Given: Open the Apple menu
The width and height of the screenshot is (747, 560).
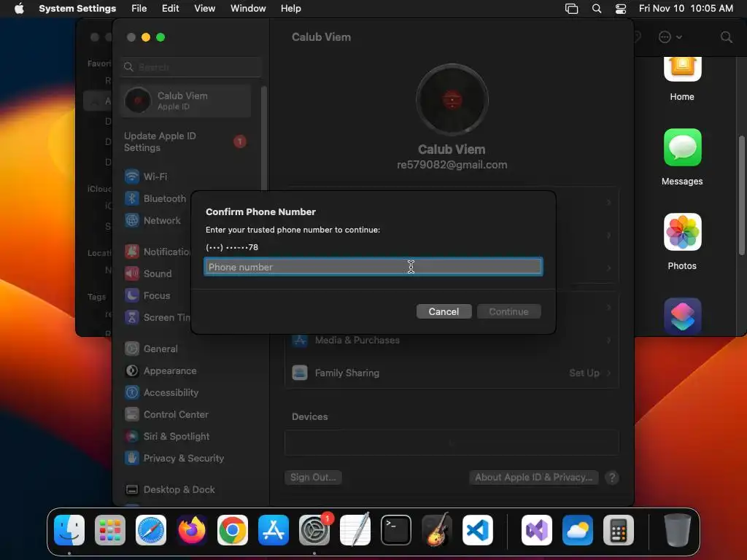Looking at the screenshot, I should coord(19,9).
